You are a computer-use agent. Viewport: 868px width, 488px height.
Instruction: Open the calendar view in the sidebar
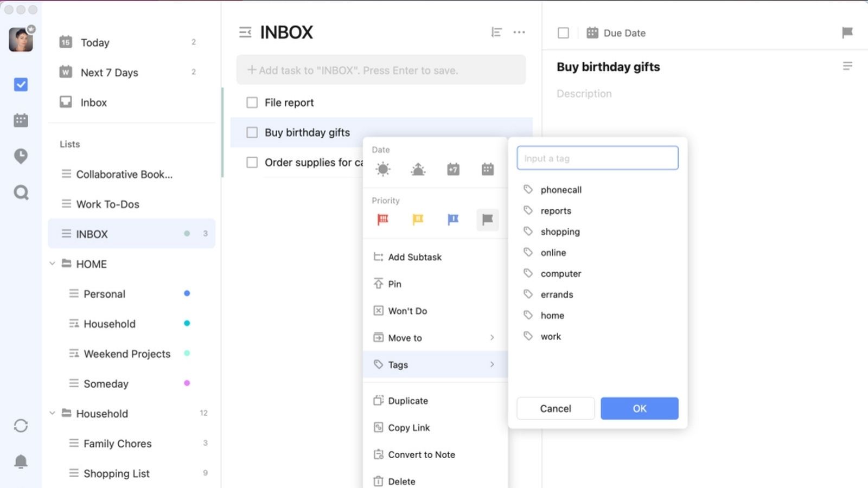(21, 120)
